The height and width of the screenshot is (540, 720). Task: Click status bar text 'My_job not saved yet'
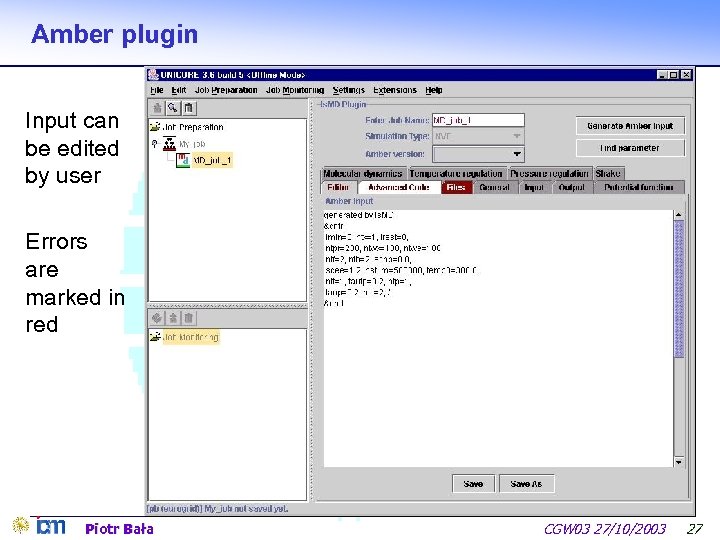click(246, 508)
